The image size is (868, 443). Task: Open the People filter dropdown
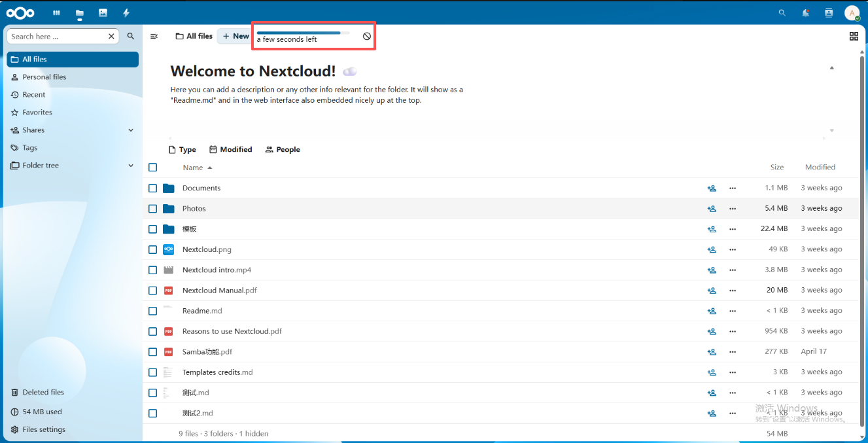coord(283,150)
